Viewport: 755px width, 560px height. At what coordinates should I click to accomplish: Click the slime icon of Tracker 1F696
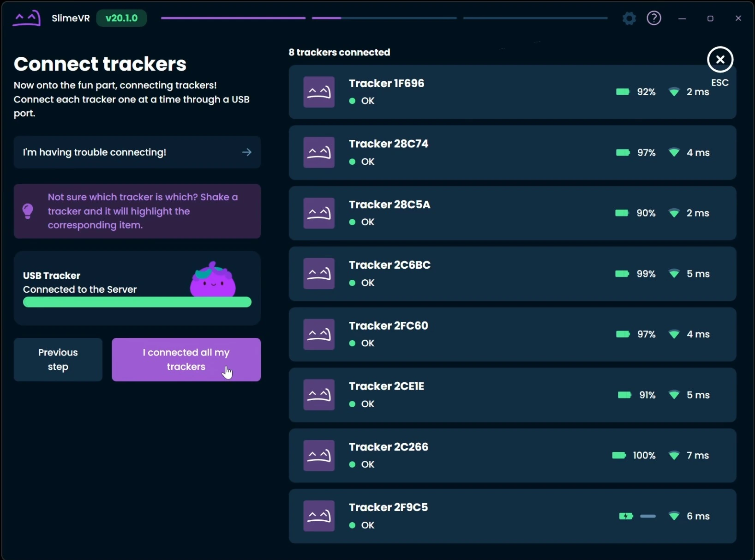tap(319, 92)
